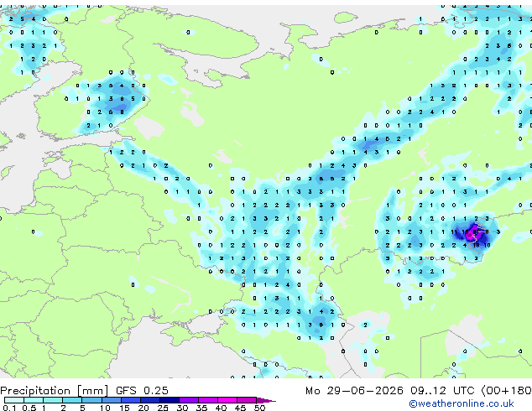Click the "18" precipitation value on the map

tap(476, 245)
